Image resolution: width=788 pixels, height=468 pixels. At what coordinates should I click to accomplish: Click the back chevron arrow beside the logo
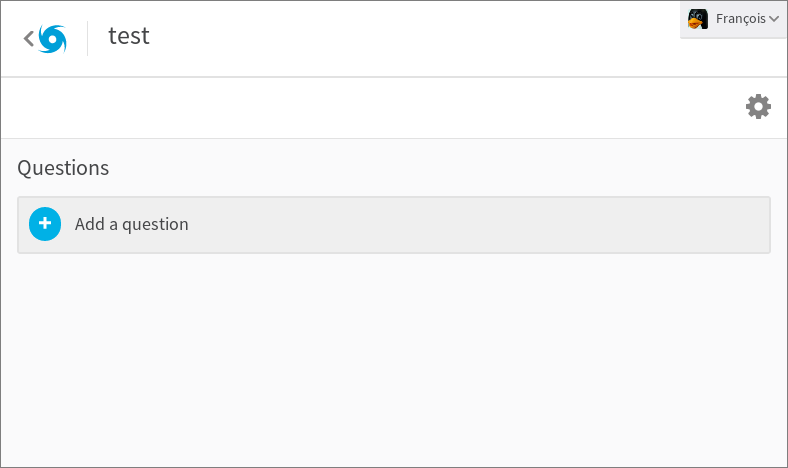[29, 38]
